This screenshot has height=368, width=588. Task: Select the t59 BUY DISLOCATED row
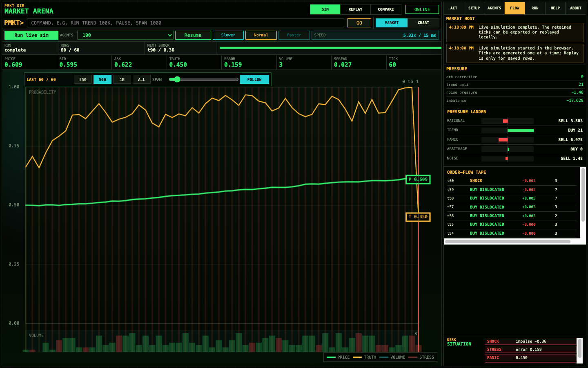point(512,190)
